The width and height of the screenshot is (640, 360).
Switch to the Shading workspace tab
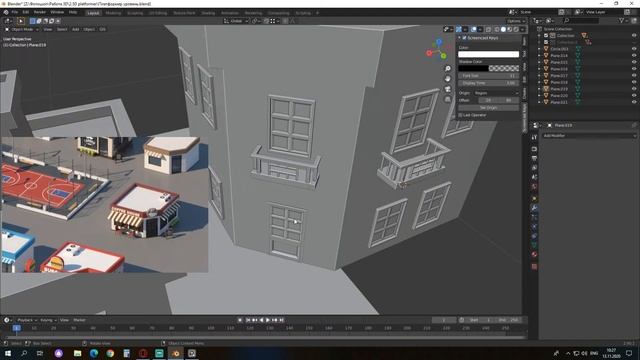point(208,13)
